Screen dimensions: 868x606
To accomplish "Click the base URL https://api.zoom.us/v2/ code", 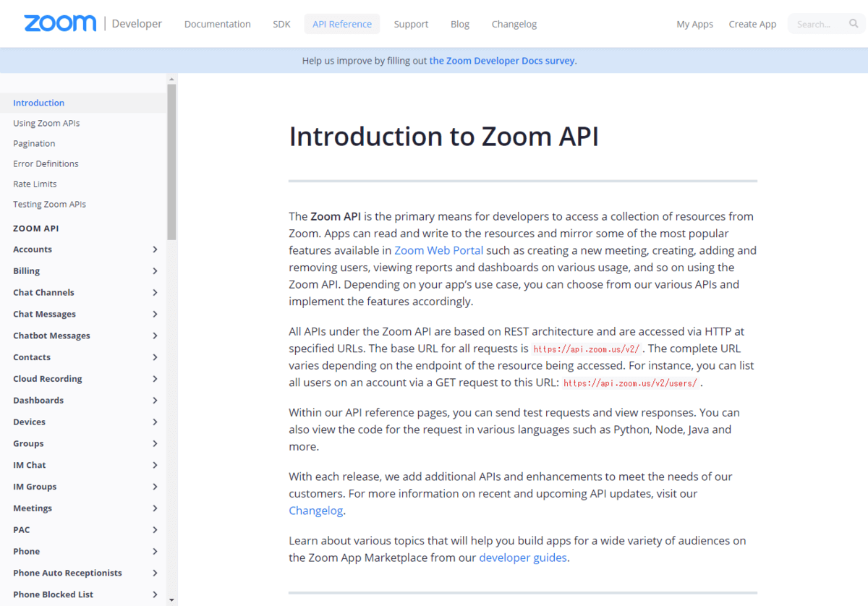I will tap(587, 349).
